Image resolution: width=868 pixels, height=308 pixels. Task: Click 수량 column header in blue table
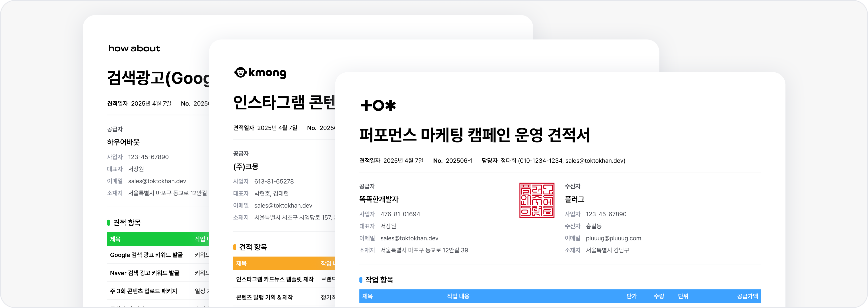pyautogui.click(x=659, y=296)
